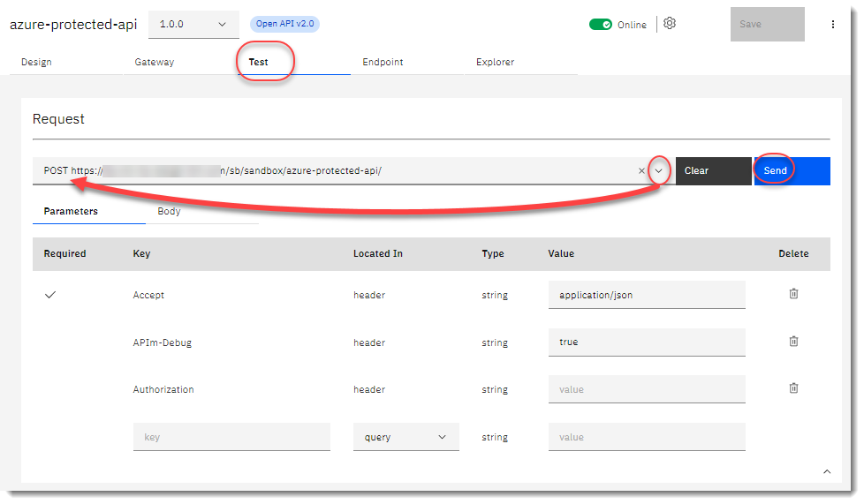Viewport: 864px width, 504px height.
Task: Click the APIm-Debug key label
Action: 162,342
